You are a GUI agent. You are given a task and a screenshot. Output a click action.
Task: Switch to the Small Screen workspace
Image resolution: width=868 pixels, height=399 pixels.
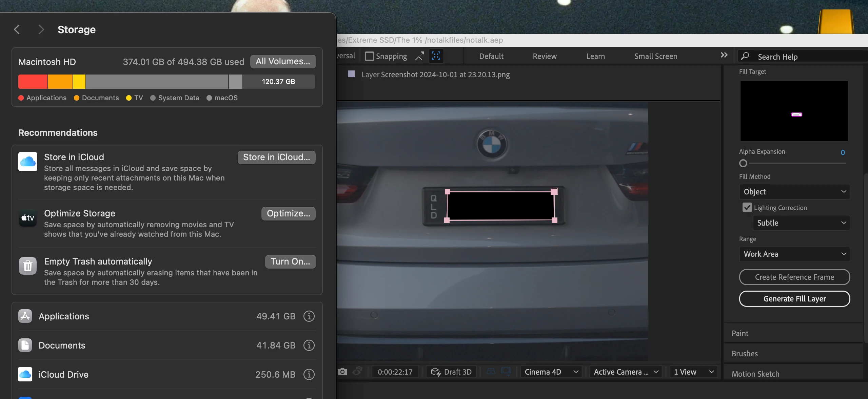[x=655, y=56]
